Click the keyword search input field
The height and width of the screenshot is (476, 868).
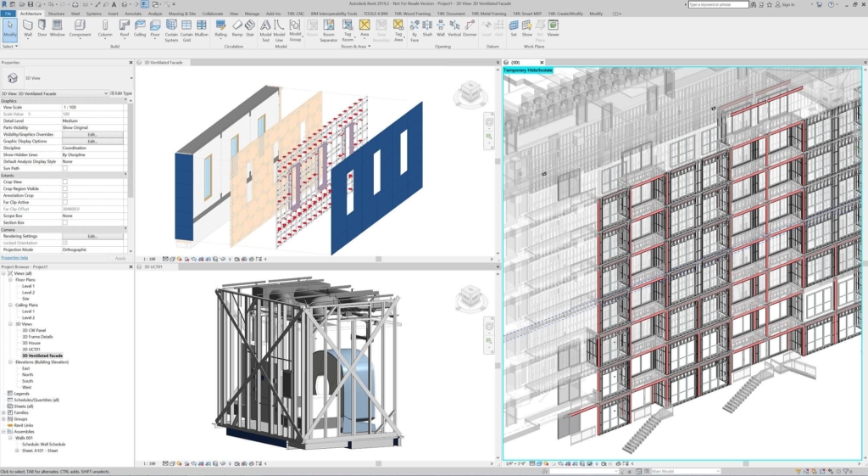(x=718, y=4)
